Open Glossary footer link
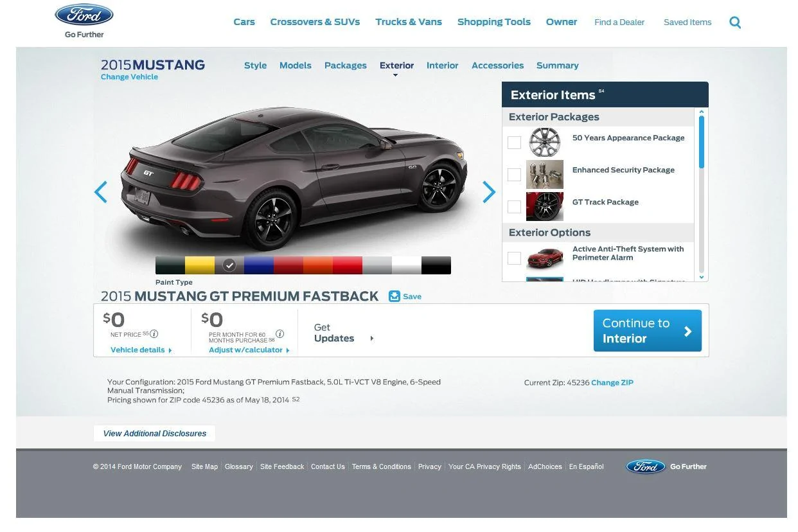Screen dimensions: 798x532 (239, 466)
